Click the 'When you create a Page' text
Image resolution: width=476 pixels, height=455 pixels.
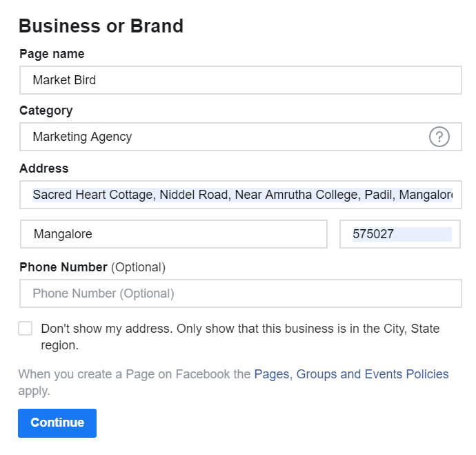pyautogui.click(x=135, y=374)
